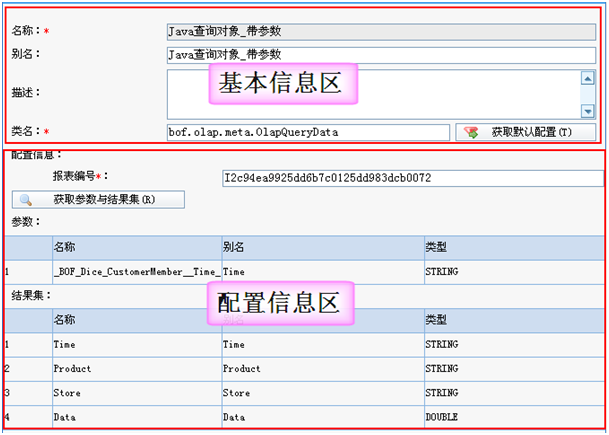Click the 报表编号 report ID field
Image resolution: width=609 pixels, height=435 pixels.
click(413, 178)
